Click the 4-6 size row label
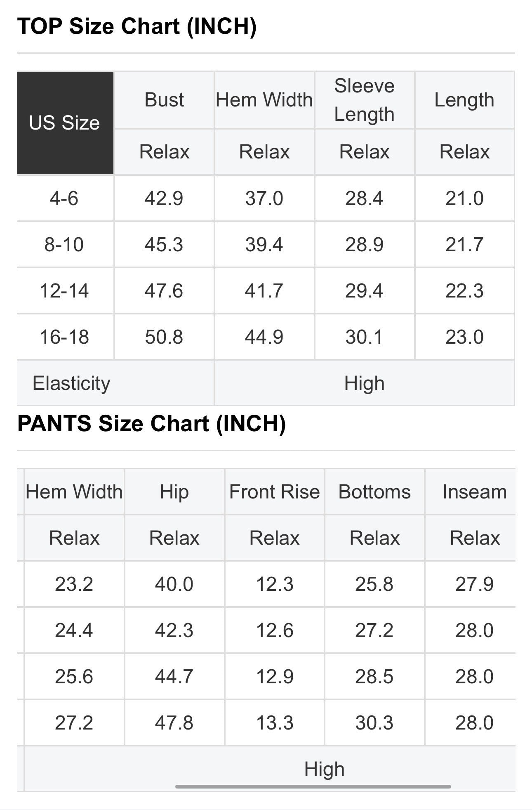The image size is (532, 810). (x=65, y=198)
